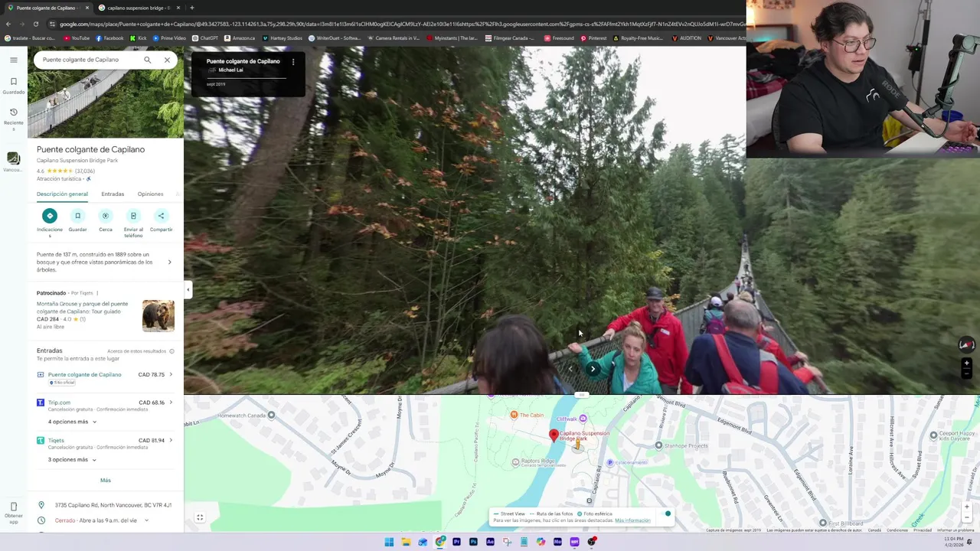Open the Google Maps hamburger menu

pyautogui.click(x=13, y=60)
